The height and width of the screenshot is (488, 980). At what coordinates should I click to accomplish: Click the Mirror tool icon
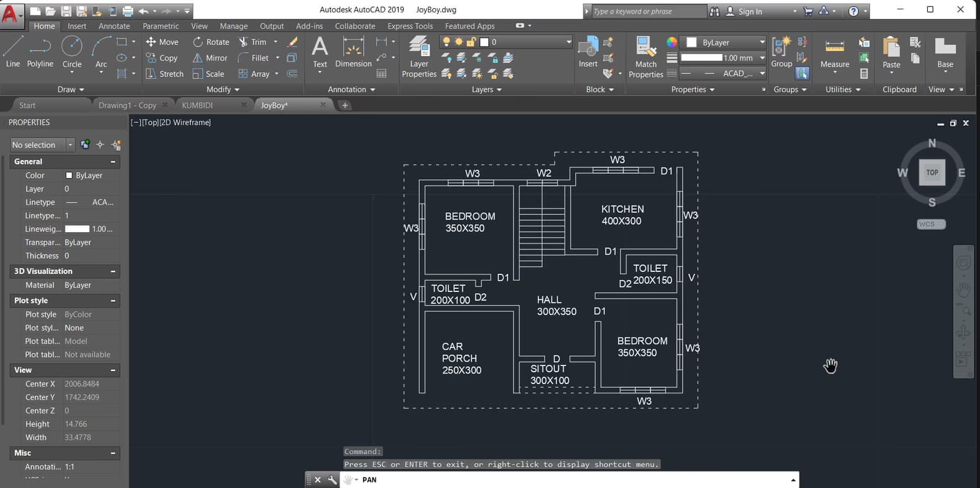[198, 58]
